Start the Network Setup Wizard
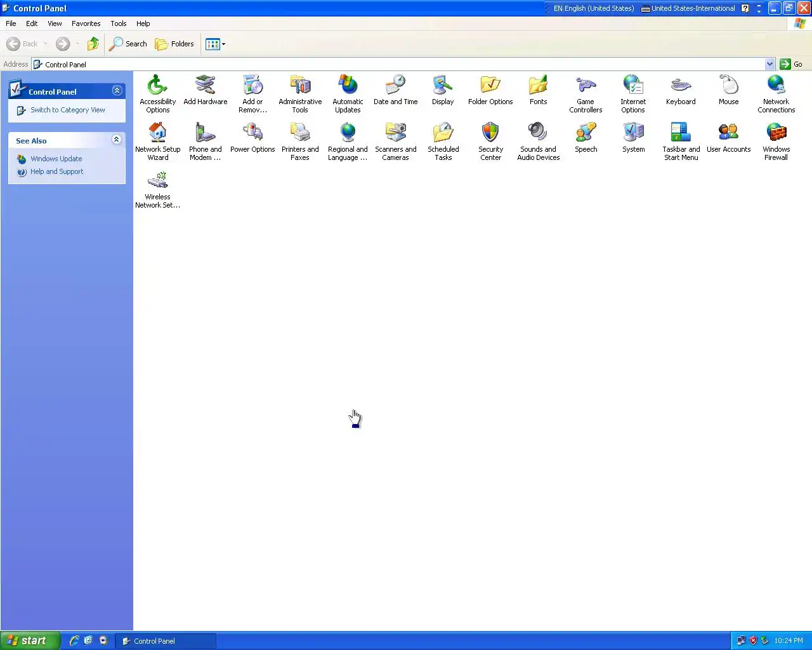 coord(157,141)
